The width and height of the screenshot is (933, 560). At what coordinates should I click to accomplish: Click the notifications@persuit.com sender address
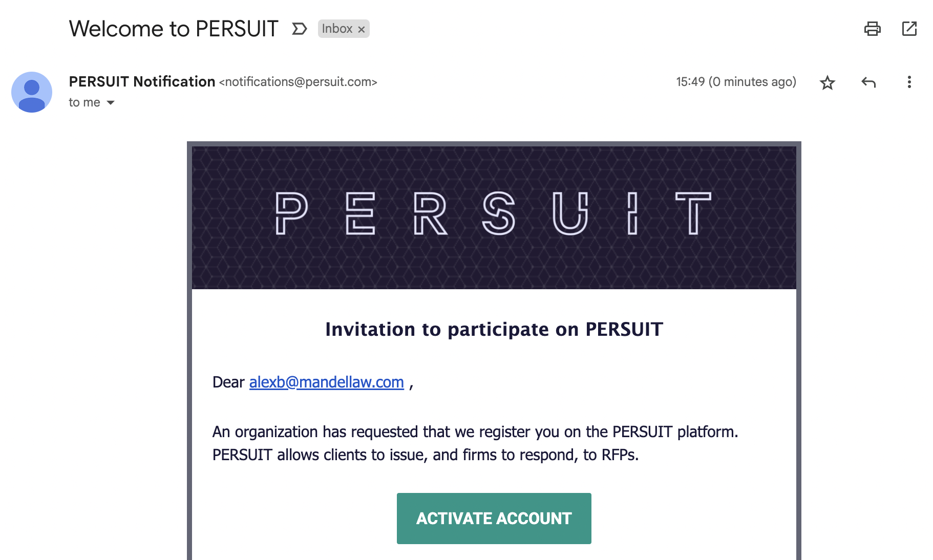click(298, 82)
